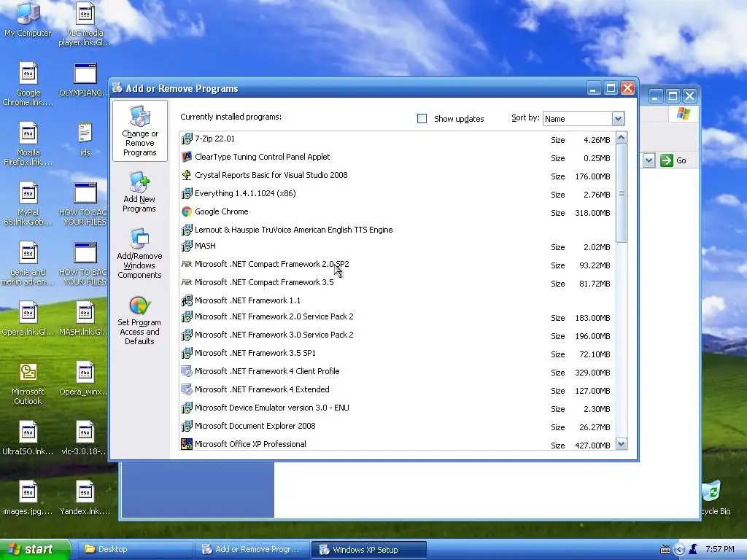Select Microsoft Outlook desktop icon
The height and width of the screenshot is (560, 747).
point(28,384)
